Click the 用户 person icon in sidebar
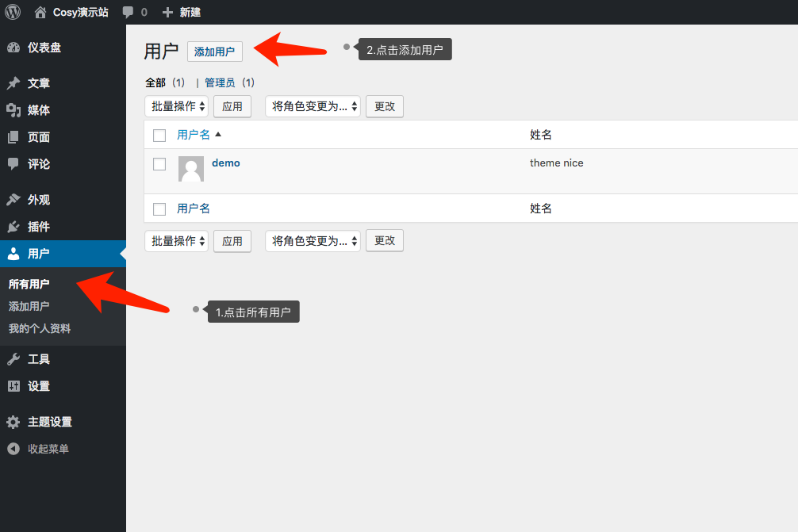798x532 pixels. click(13, 253)
